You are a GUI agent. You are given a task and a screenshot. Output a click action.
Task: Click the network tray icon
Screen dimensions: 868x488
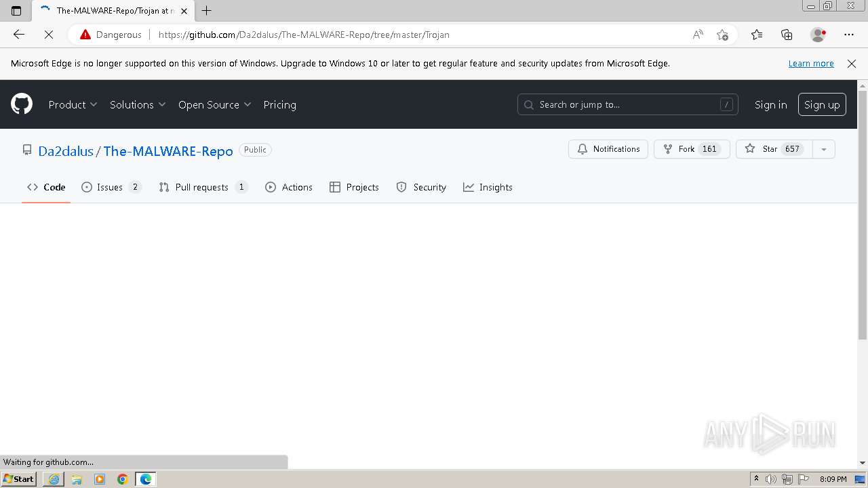tap(787, 479)
